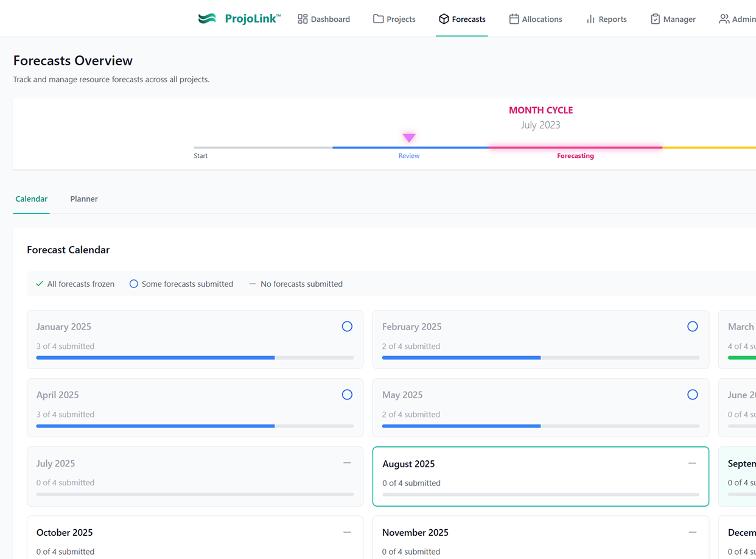This screenshot has width=756, height=559.
Task: Click the Start stage label
Action: (201, 156)
